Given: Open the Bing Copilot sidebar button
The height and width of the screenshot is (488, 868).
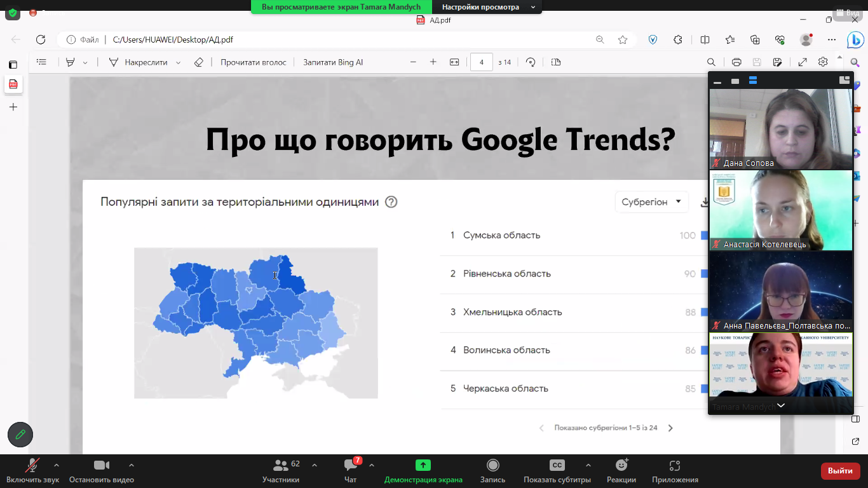Looking at the screenshot, I should (x=855, y=39).
